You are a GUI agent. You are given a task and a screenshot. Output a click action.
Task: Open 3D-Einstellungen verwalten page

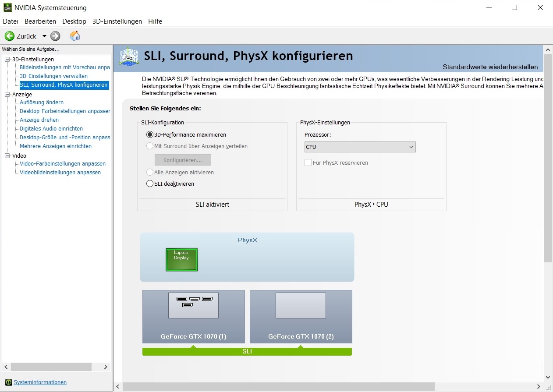tap(53, 76)
